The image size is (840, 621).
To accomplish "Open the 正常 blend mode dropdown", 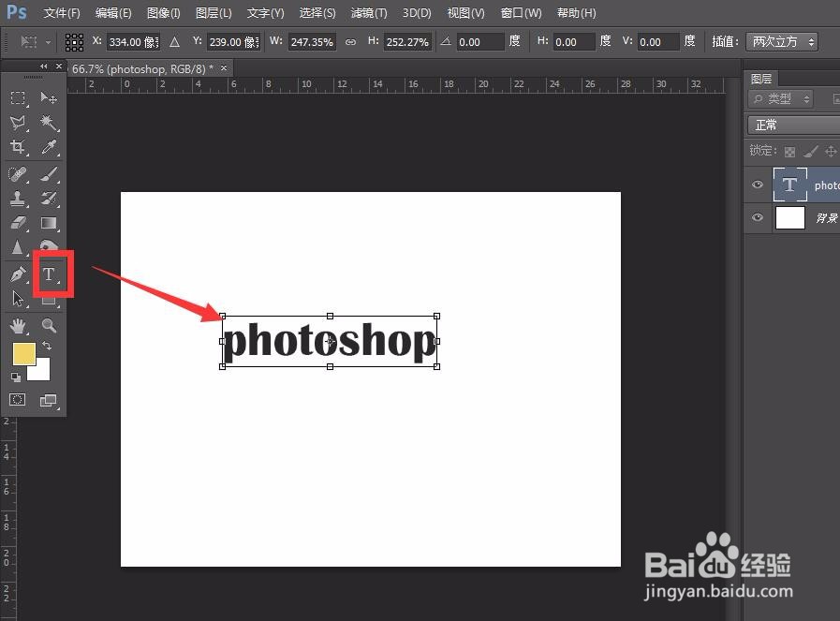I will tap(794, 125).
